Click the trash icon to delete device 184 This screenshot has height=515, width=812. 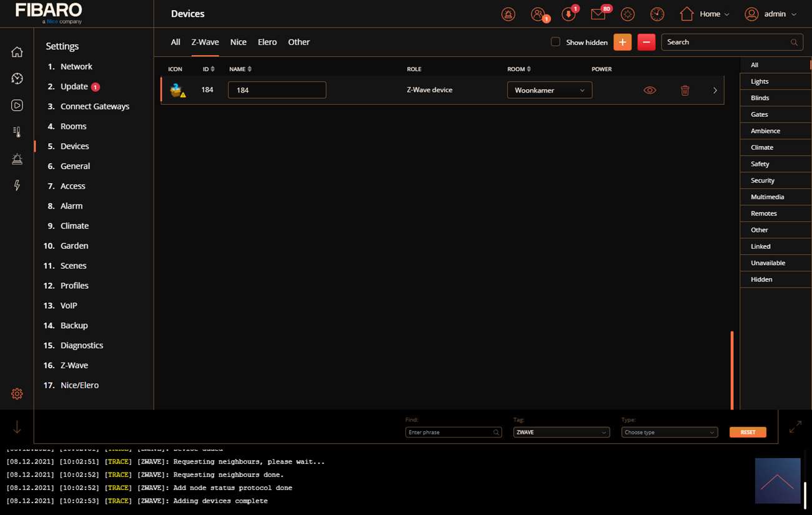[685, 91]
